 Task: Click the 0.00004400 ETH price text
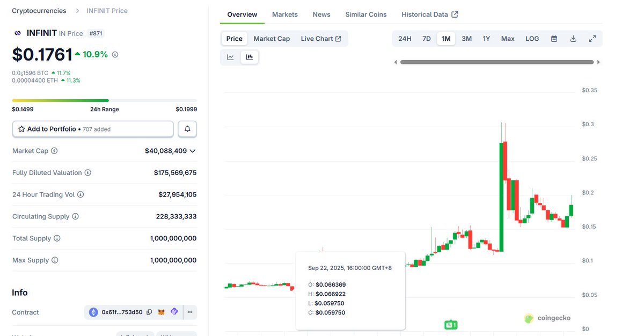pos(35,80)
